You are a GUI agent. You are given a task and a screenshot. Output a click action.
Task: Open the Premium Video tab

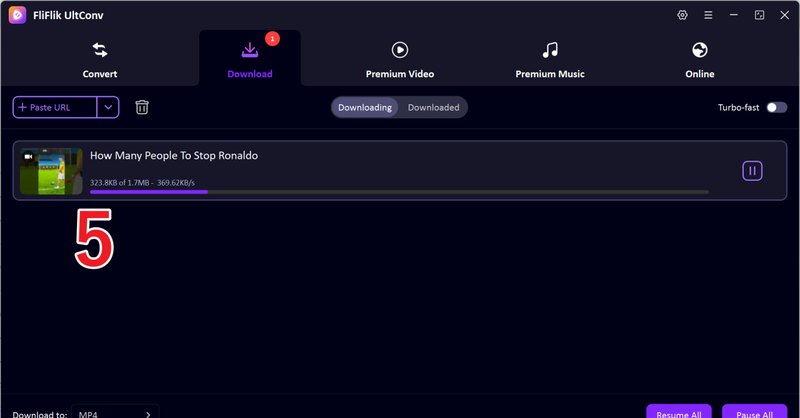tap(399, 60)
